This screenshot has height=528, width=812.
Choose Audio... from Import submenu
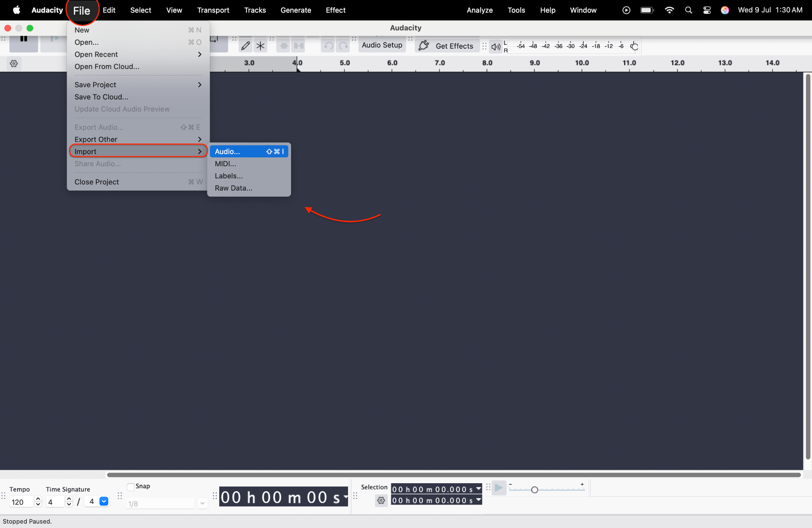tap(249, 151)
